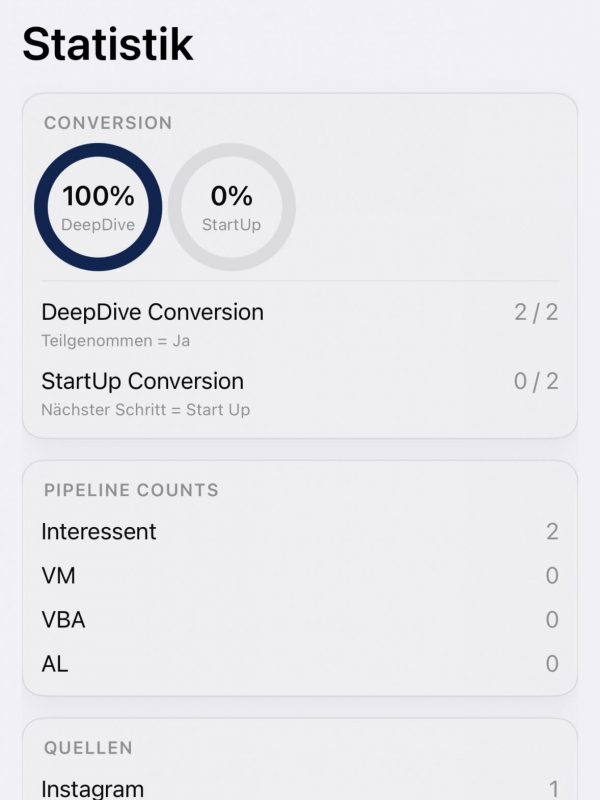Viewport: 600px width, 800px height.
Task: Tap the 'Teilgenommen = Ja' subtitle
Action: pyautogui.click(x=115, y=340)
